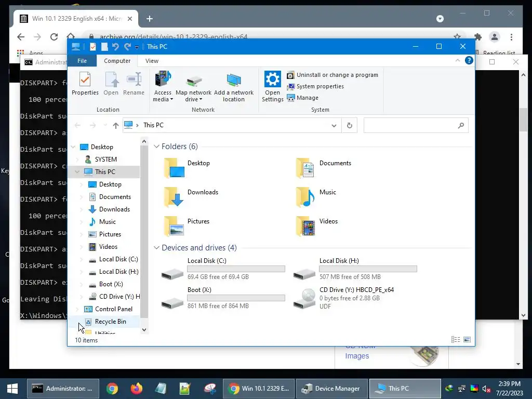Refresh the This PC view
Image resolution: width=532 pixels, height=399 pixels.
pos(350,126)
